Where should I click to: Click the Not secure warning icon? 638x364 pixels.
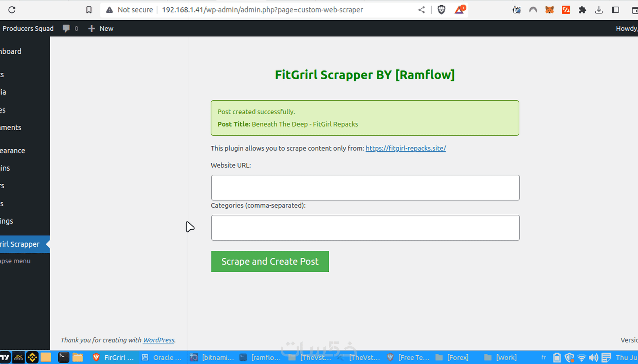(109, 10)
